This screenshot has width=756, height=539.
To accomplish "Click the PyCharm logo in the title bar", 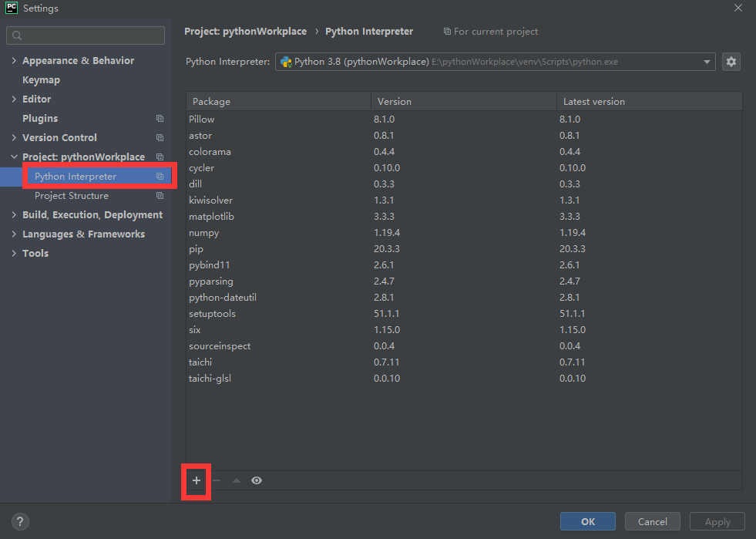I will 11,8.
